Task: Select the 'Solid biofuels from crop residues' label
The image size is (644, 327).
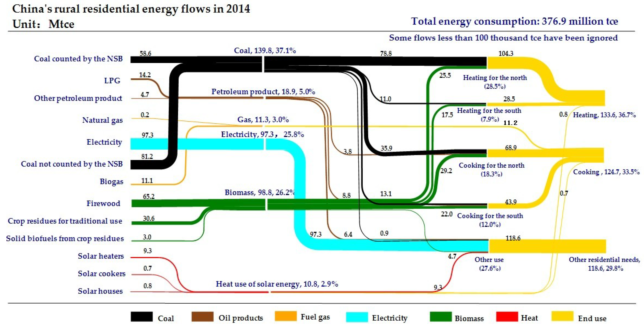Action: click(65, 238)
